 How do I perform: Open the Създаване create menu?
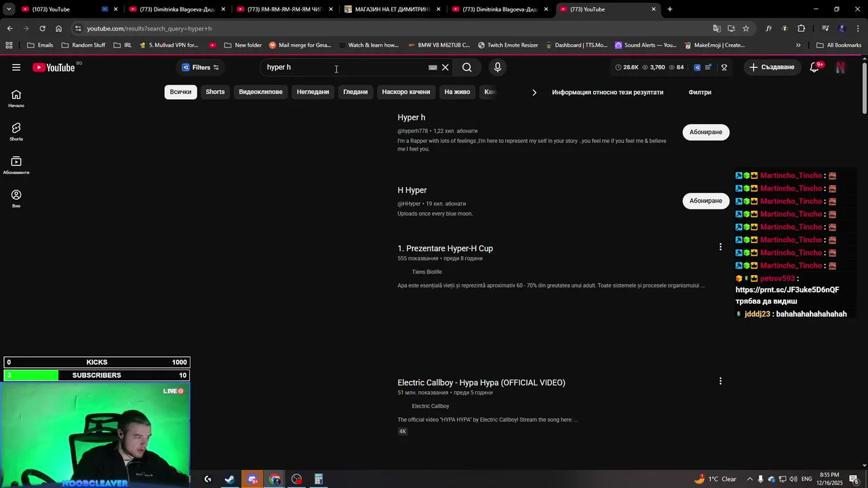click(x=772, y=67)
